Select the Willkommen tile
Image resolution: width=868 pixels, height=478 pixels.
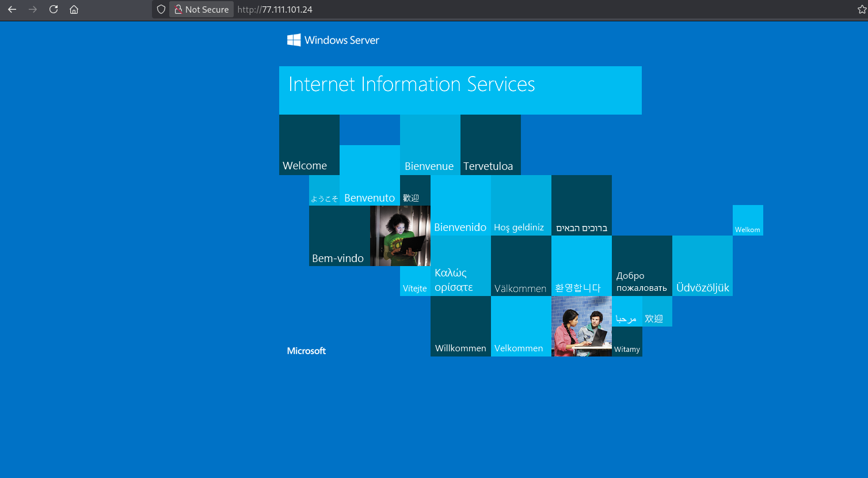point(460,326)
